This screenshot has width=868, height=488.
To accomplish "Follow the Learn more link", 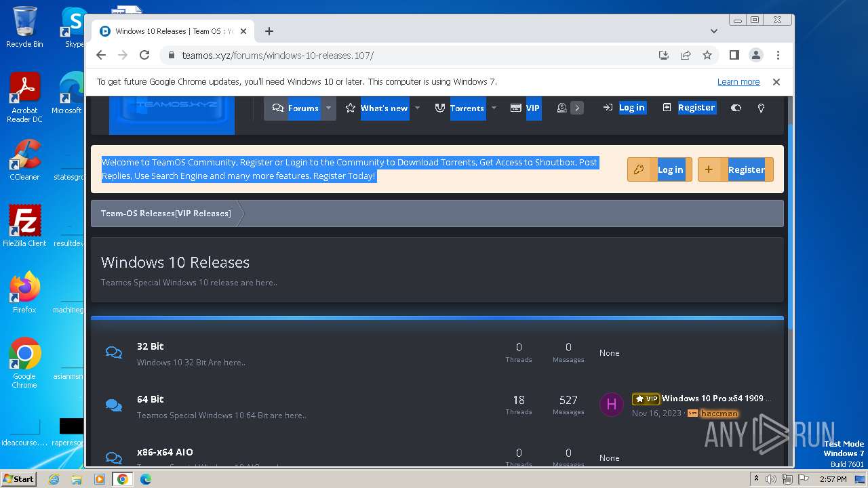I will [738, 82].
